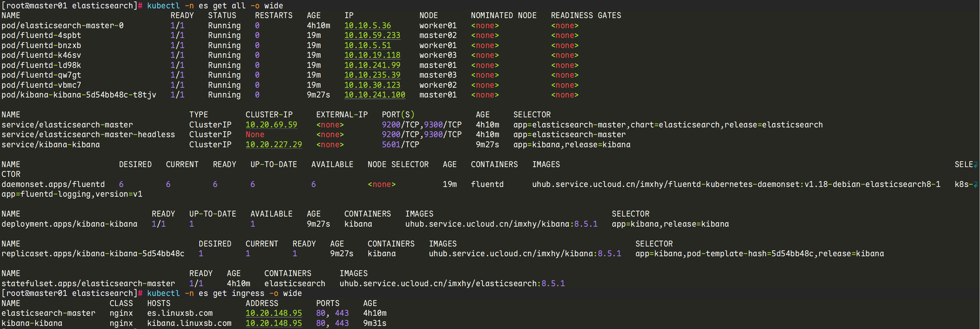Viewport: 980px width, 329px height.
Task: Click the cluster IP 10.20.69.59
Action: click(271, 125)
